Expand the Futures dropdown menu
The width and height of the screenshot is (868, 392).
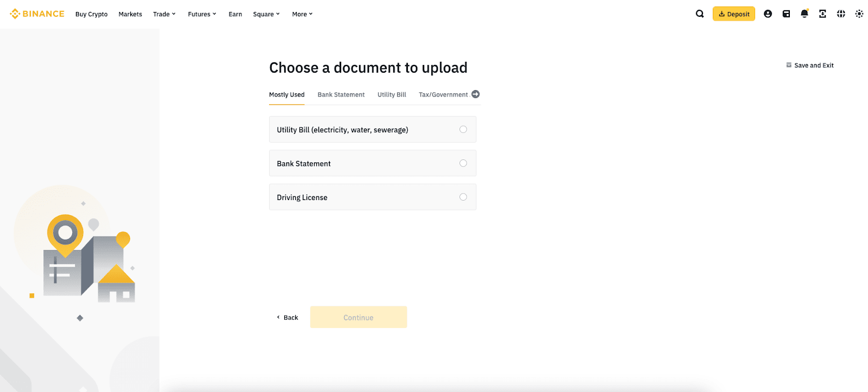pyautogui.click(x=202, y=14)
